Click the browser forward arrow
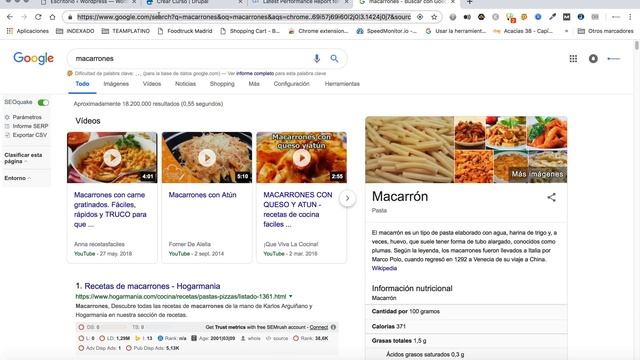Viewport: 640px width, 360px height. [x=24, y=17]
